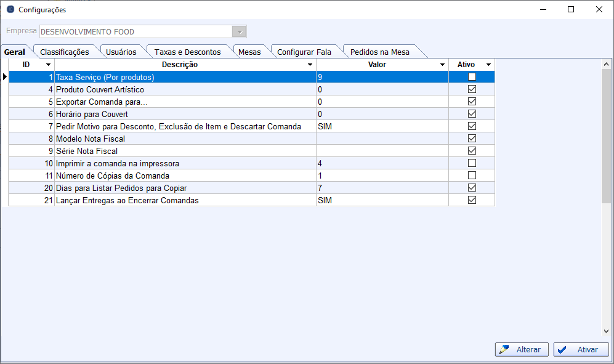Toggle Ativo for Imprimir a comanda na impressora
The width and height of the screenshot is (614, 364).
(472, 163)
